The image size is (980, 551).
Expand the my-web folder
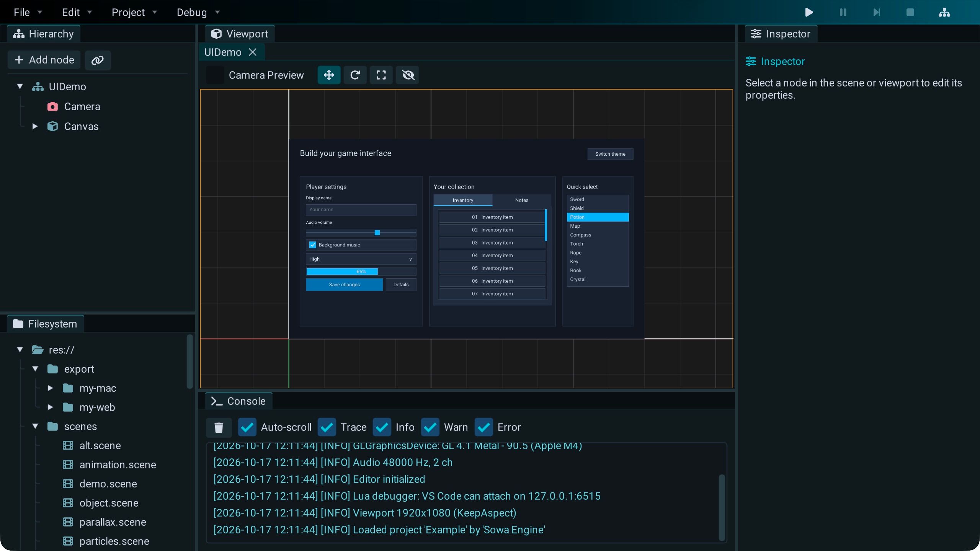point(50,407)
